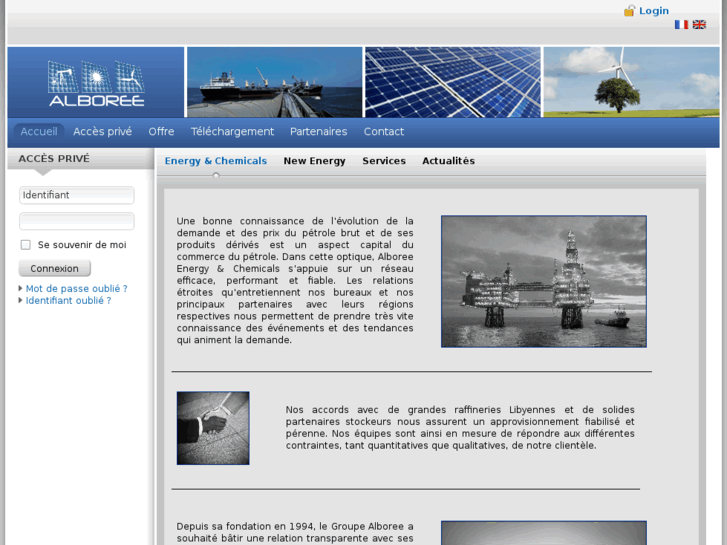Click the handshake photo
Screen dimensions: 727x545
point(213,428)
